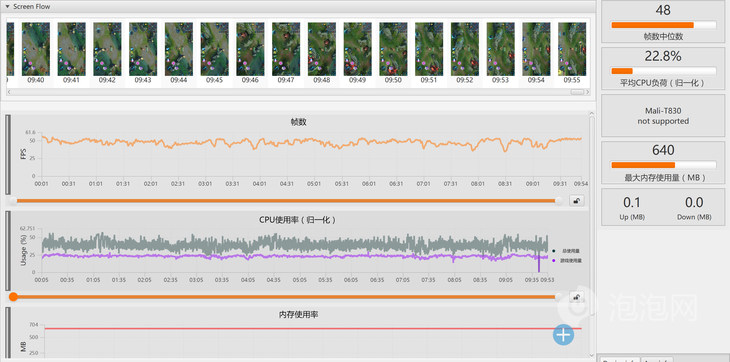Open the median frame rate 48 card
The image size is (730, 362).
(663, 21)
